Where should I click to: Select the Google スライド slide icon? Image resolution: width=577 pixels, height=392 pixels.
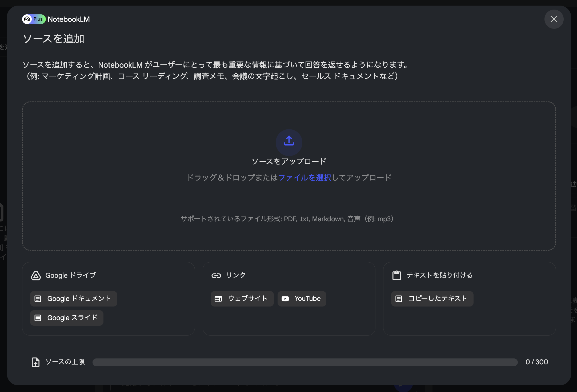click(38, 318)
